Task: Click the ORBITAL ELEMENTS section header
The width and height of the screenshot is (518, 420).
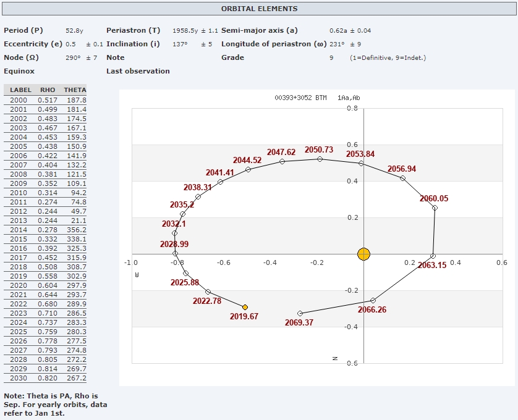Action: [259, 9]
